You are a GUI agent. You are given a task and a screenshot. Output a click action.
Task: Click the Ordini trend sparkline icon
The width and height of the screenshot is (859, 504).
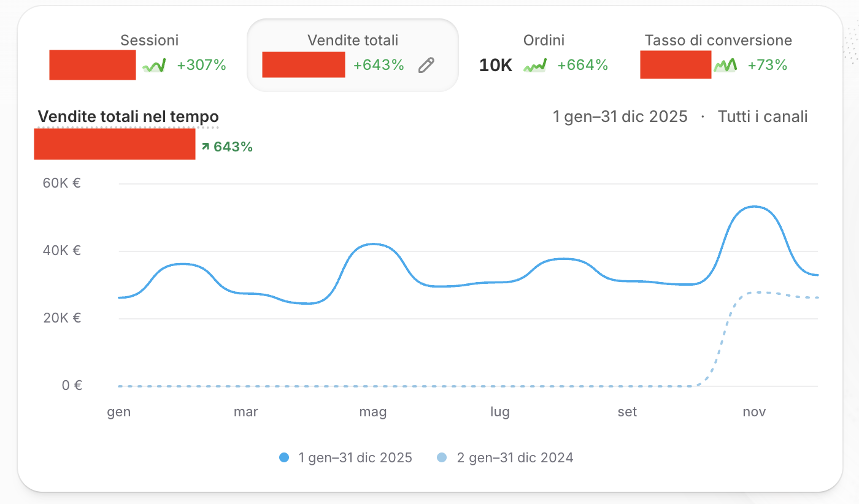point(535,66)
